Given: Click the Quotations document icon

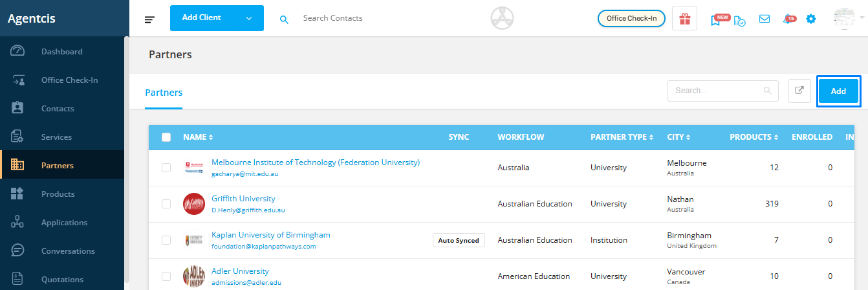Looking at the screenshot, I should pos(17,279).
